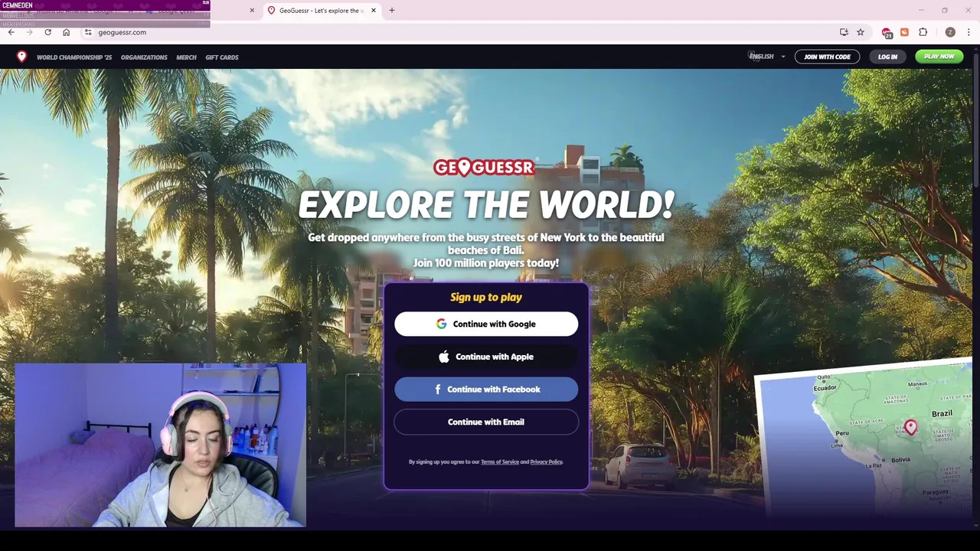Open site information icon beside URL
This screenshot has width=980, height=551.
[x=88, y=32]
